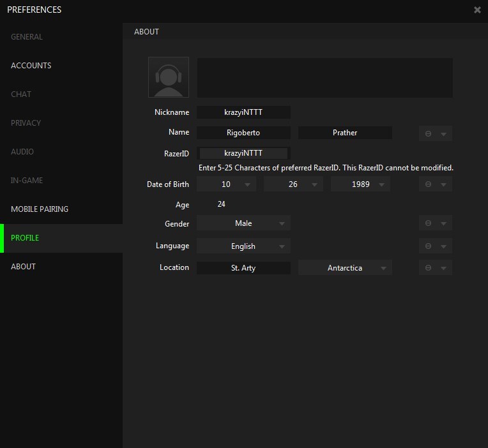Viewport: 488px width, 448px height.
Task: Click the RazerID hint text
Action: pyautogui.click(x=326, y=168)
